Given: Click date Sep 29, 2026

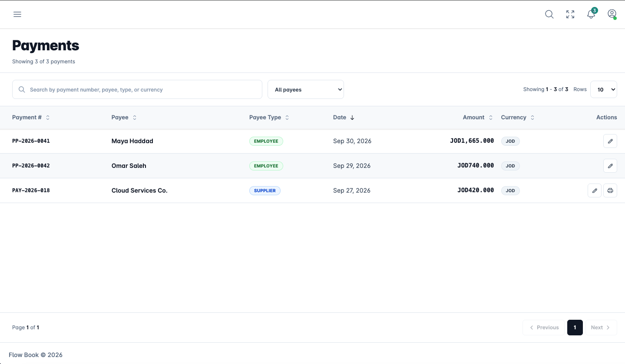Looking at the screenshot, I should point(352,166).
